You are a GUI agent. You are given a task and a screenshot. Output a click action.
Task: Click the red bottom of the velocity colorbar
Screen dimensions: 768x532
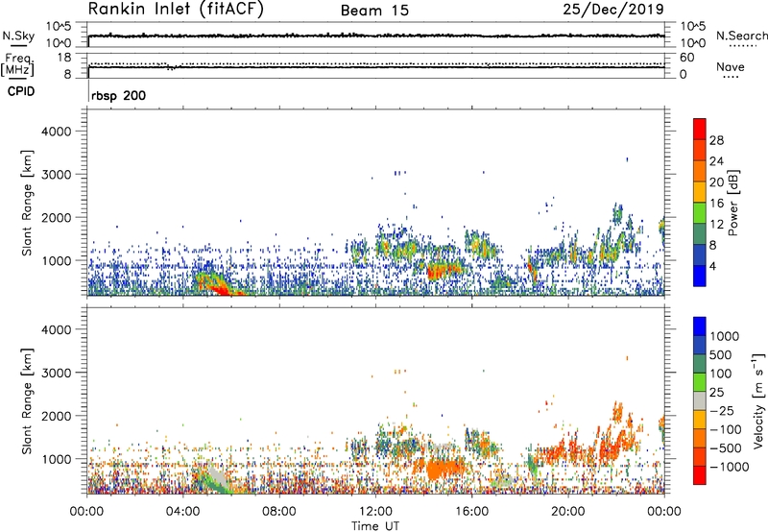point(700,475)
